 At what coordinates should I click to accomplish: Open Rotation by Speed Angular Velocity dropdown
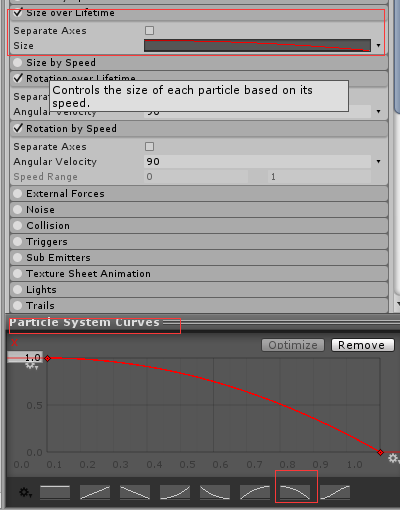(378, 161)
